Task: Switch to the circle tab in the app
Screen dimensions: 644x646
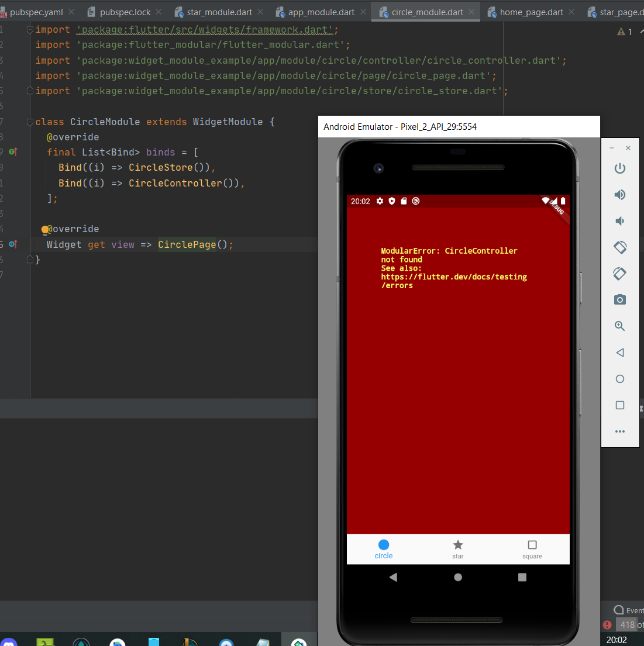Action: 383,550
